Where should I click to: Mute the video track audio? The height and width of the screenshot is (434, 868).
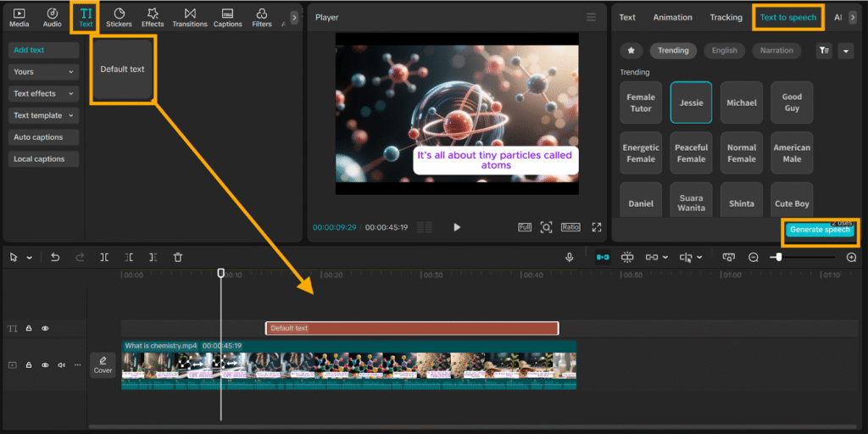point(62,364)
